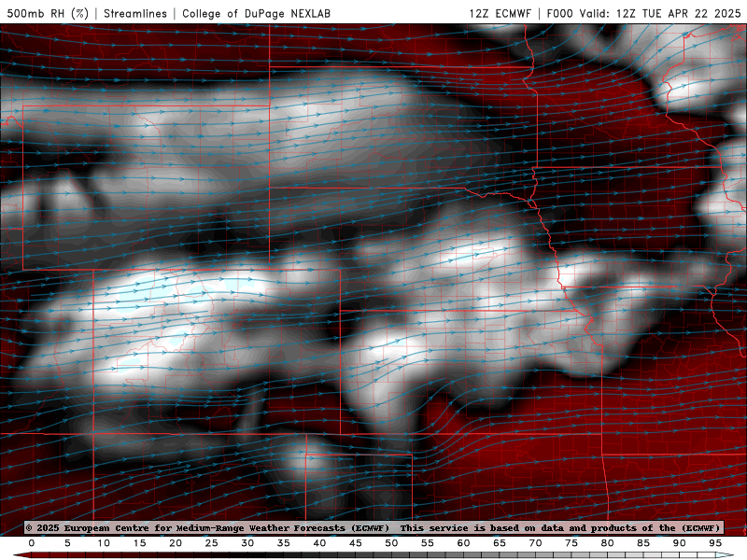
Task: Select the 80 value on color scale
Action: (x=608, y=543)
